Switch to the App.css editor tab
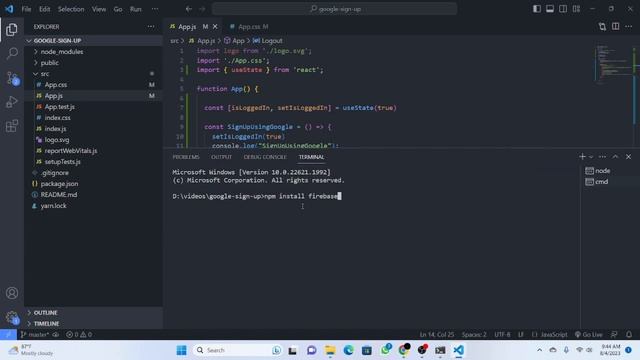 pos(249,27)
